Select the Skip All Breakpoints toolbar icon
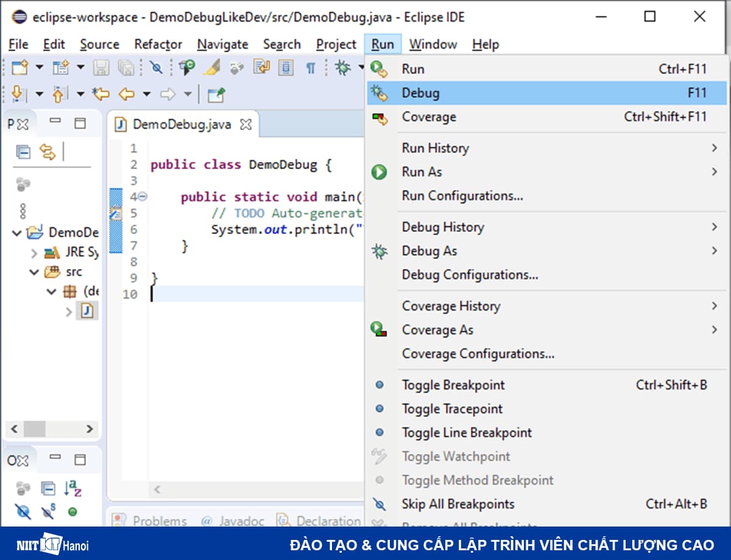Viewport: 731px width, 560px height. 156,68
